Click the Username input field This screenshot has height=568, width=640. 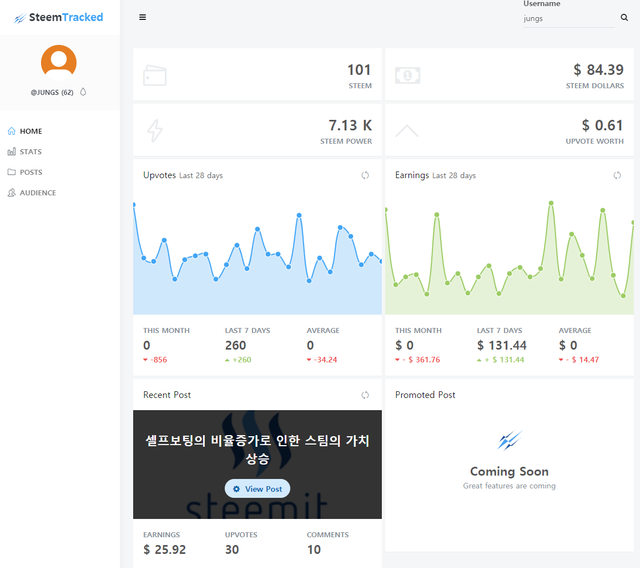tap(569, 19)
